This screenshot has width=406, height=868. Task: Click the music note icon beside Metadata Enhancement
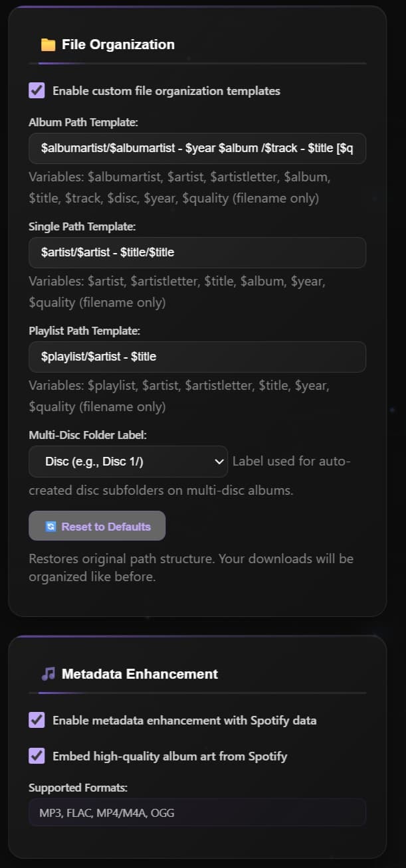tap(48, 674)
